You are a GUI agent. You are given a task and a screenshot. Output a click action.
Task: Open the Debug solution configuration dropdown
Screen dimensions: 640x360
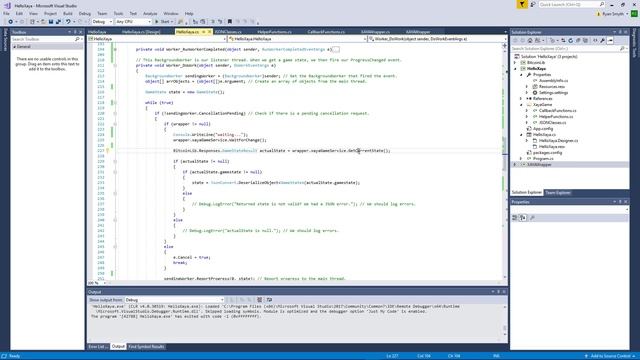coord(102,22)
